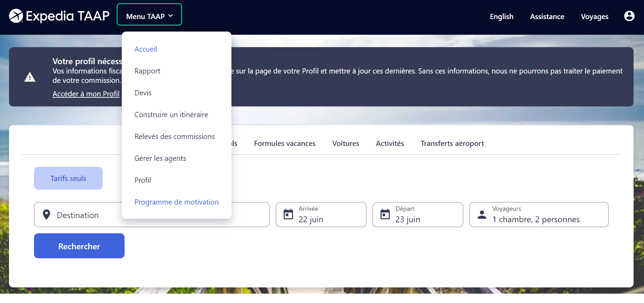Open the Assistance link
644x303 pixels.
point(547,16)
